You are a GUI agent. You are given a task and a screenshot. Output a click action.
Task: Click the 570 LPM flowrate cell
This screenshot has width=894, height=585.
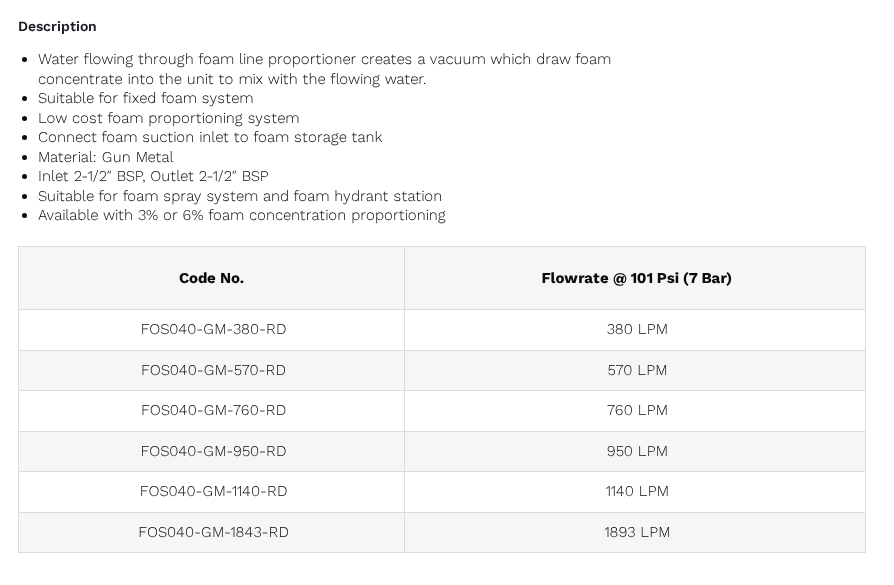637,371
